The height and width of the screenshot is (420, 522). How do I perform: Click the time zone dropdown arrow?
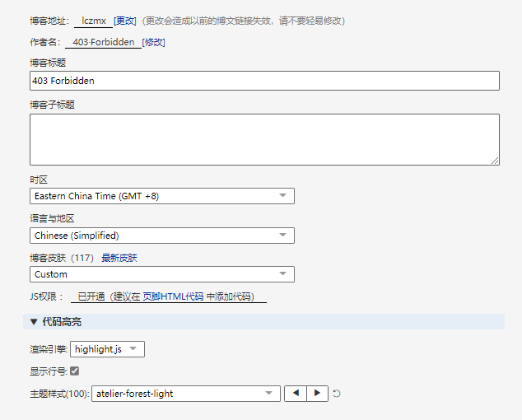(282, 196)
